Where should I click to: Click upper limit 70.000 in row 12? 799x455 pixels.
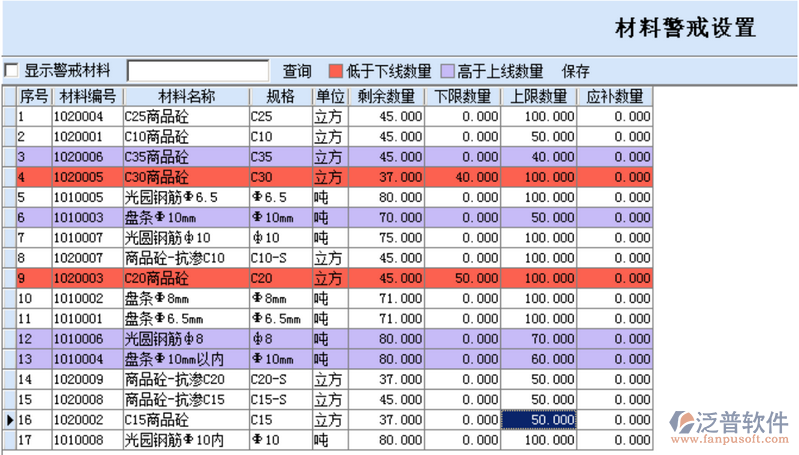[x=539, y=339]
